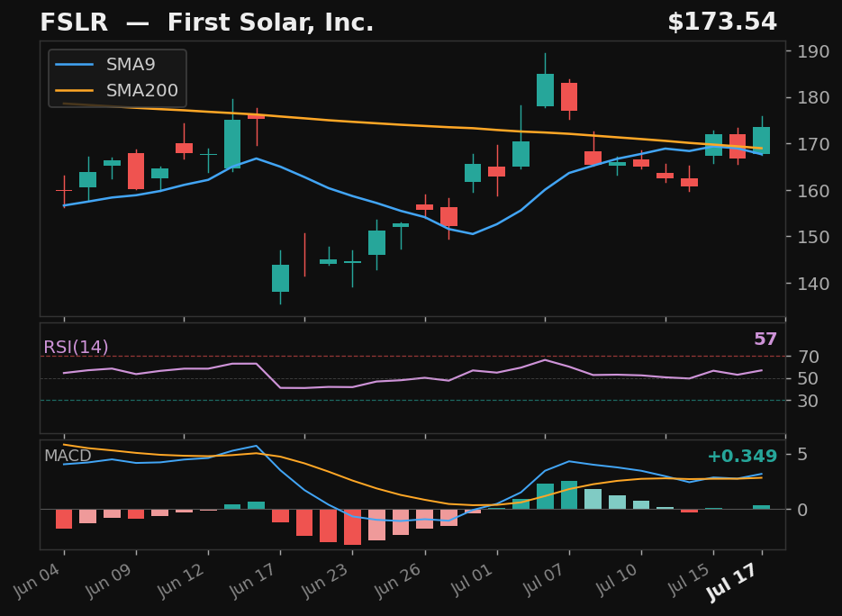Click the Jul 01 date label
This screenshot has width=842, height=616.
[473, 579]
